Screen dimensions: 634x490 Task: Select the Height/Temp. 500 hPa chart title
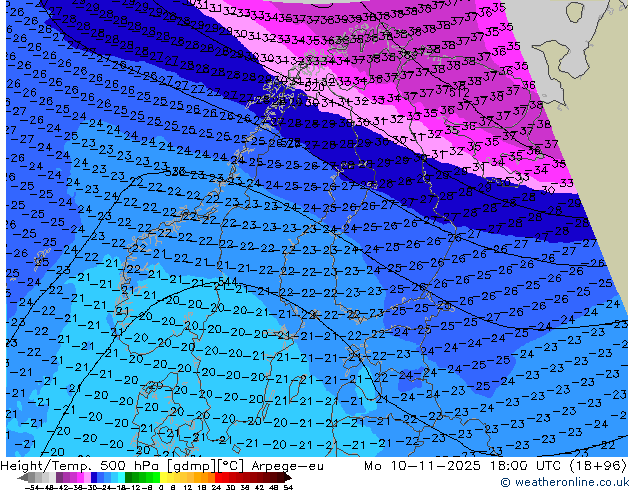click(x=80, y=466)
